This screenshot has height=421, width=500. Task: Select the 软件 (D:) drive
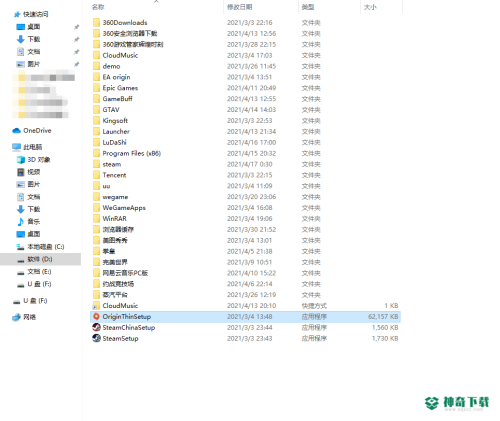coord(40,259)
